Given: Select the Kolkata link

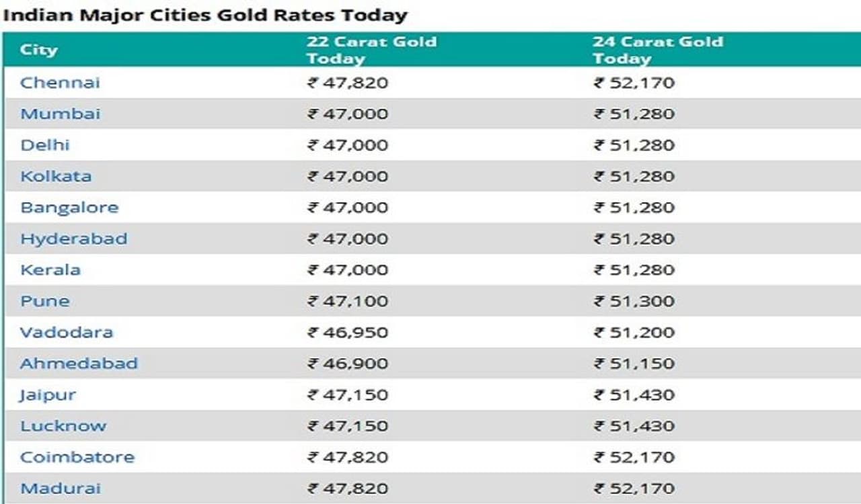Looking at the screenshot, I should [x=56, y=176].
